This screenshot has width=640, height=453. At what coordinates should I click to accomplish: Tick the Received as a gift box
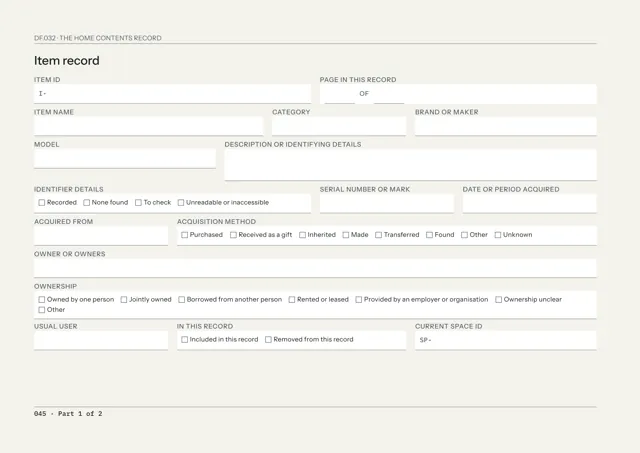pyautogui.click(x=233, y=235)
